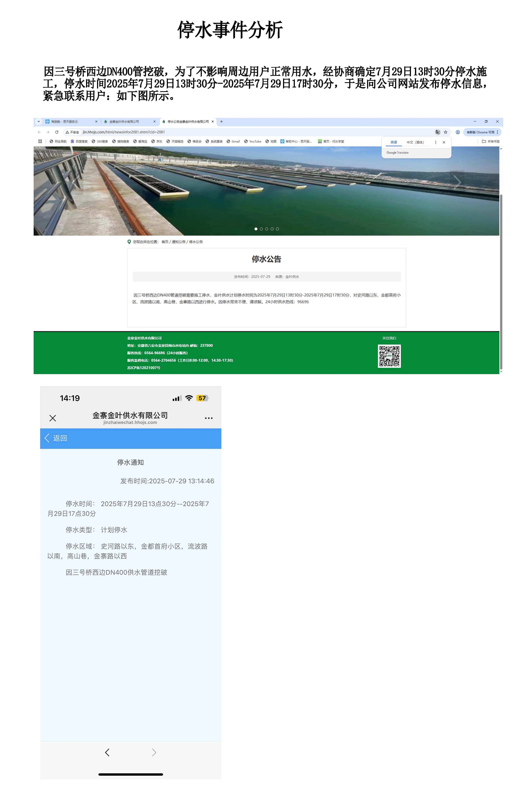Open the 首页 - 问水学堂 bookmark
The image size is (532, 789).
click(x=331, y=142)
